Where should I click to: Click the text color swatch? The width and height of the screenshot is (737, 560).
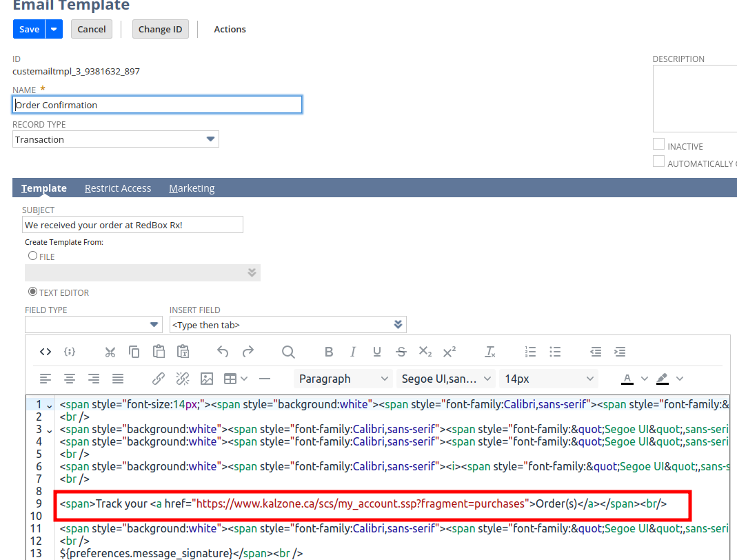point(627,379)
